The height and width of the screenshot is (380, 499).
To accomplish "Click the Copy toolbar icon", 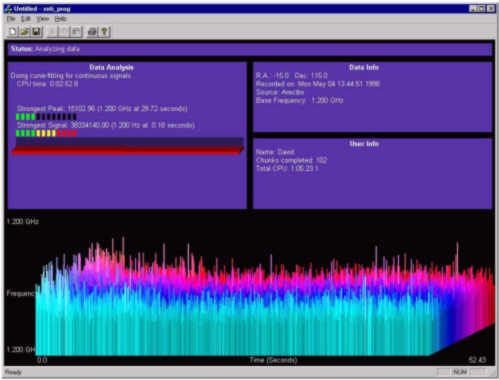I will [64, 32].
